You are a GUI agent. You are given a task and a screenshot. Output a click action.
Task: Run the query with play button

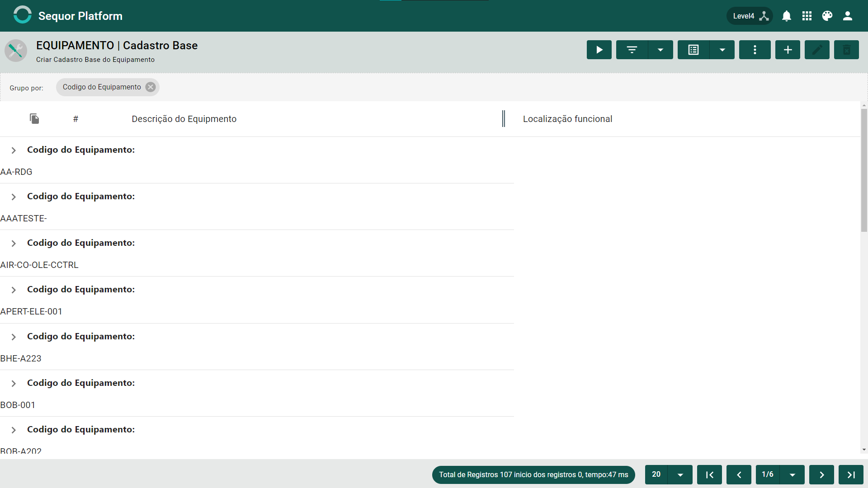(599, 50)
